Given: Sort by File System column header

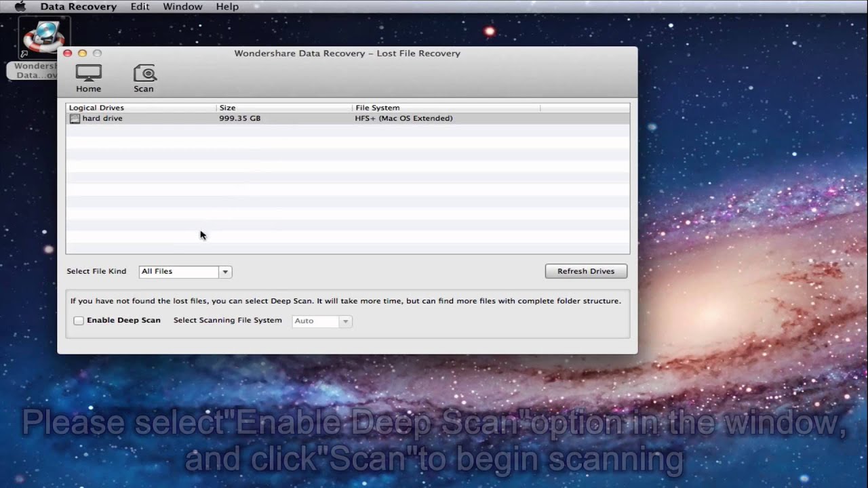Looking at the screenshot, I should (446, 108).
